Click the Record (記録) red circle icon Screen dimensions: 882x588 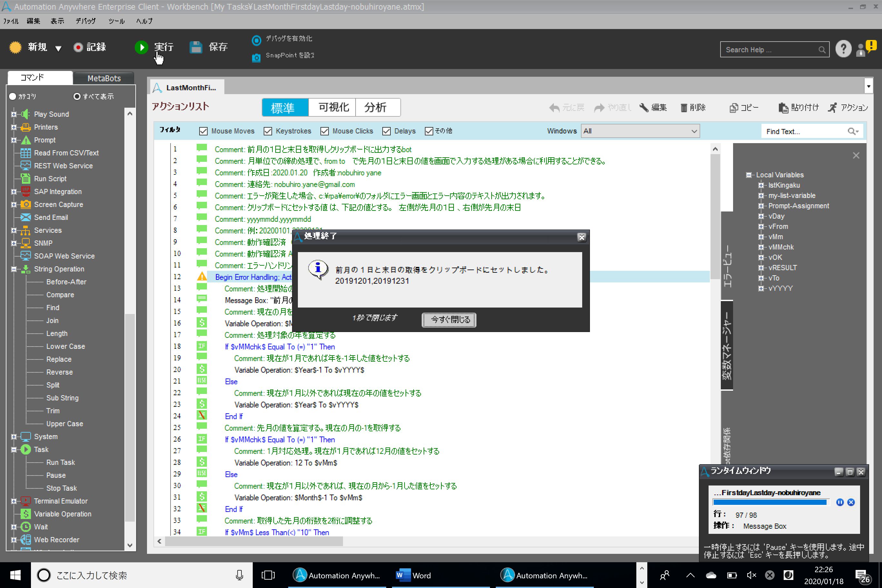coord(78,47)
